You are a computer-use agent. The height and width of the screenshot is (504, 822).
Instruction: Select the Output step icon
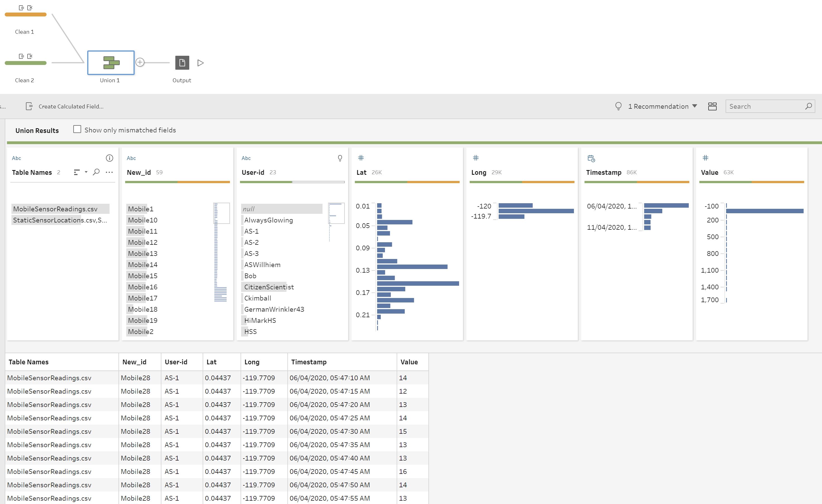coord(182,63)
